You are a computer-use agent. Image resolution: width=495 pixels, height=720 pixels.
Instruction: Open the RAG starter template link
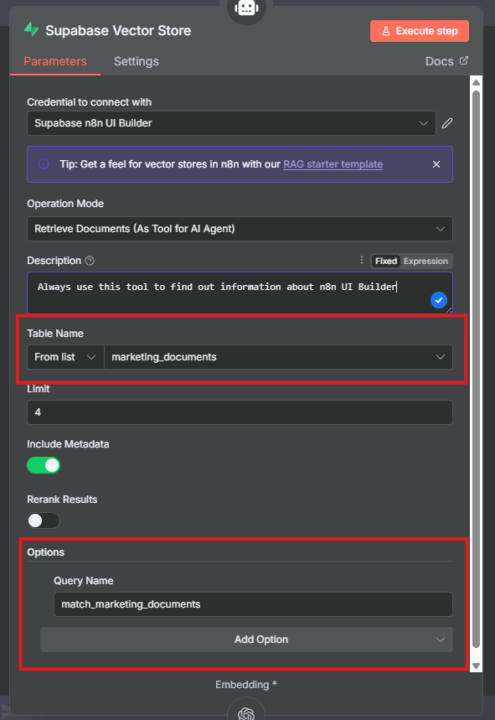tap(333, 164)
